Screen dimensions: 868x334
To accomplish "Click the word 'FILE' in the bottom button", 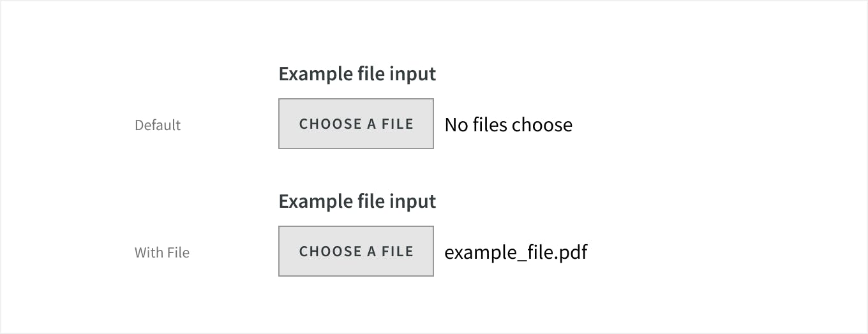I will 398,251.
